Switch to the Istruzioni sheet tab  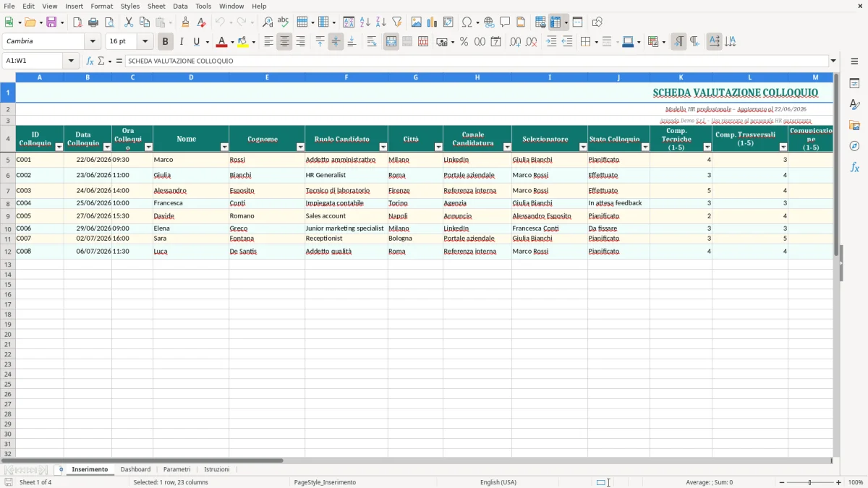click(217, 470)
